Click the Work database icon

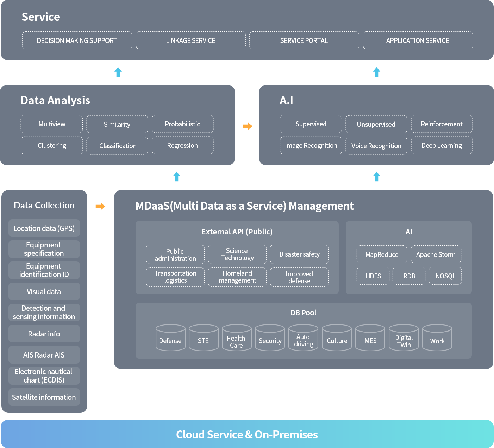(x=437, y=337)
